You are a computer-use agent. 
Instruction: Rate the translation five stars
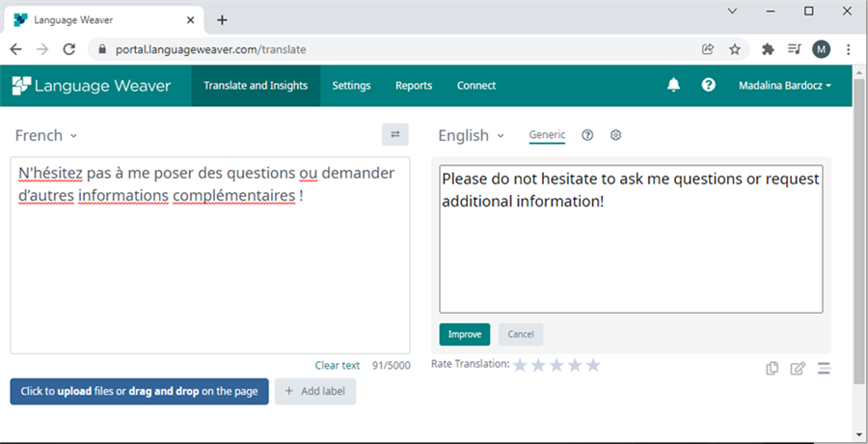[x=593, y=365]
